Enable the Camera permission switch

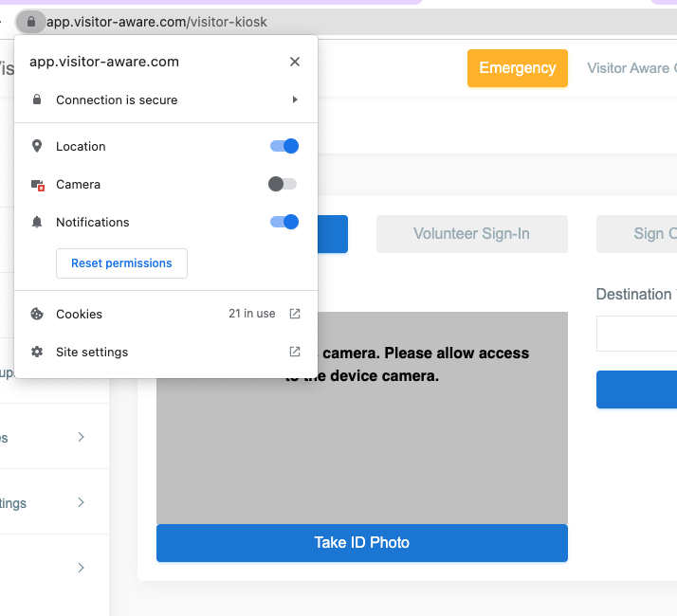point(283,184)
